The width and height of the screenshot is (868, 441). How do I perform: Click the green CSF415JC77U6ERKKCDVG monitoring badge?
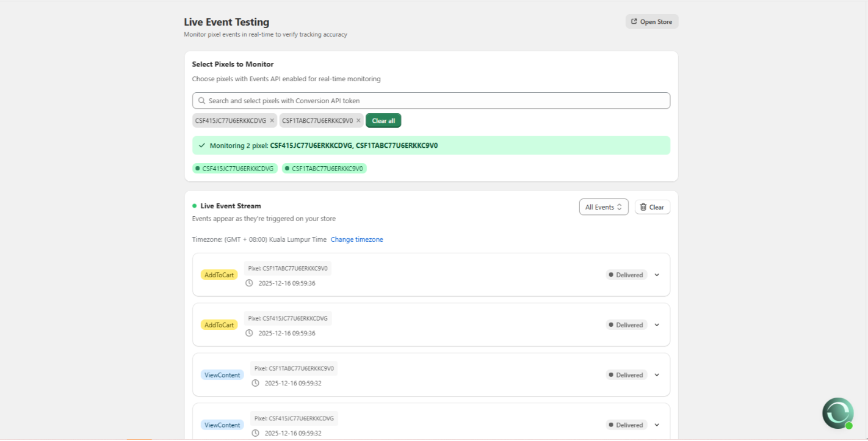point(235,168)
